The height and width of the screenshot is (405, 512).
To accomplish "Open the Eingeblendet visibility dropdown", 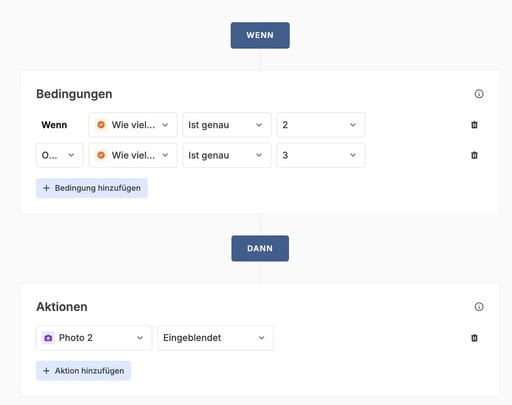I will click(215, 338).
